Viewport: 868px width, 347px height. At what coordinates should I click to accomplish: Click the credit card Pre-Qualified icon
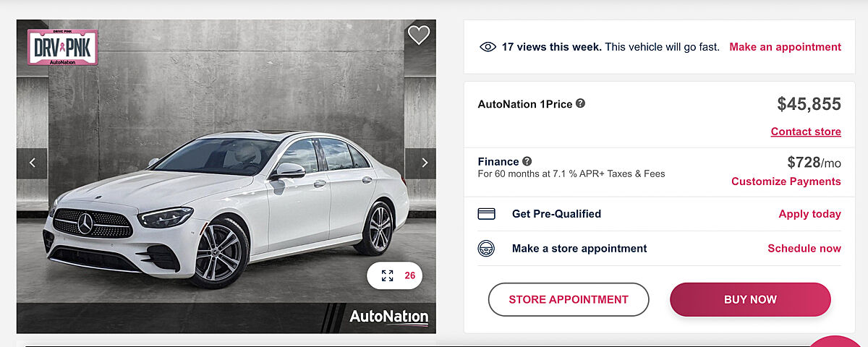(487, 214)
